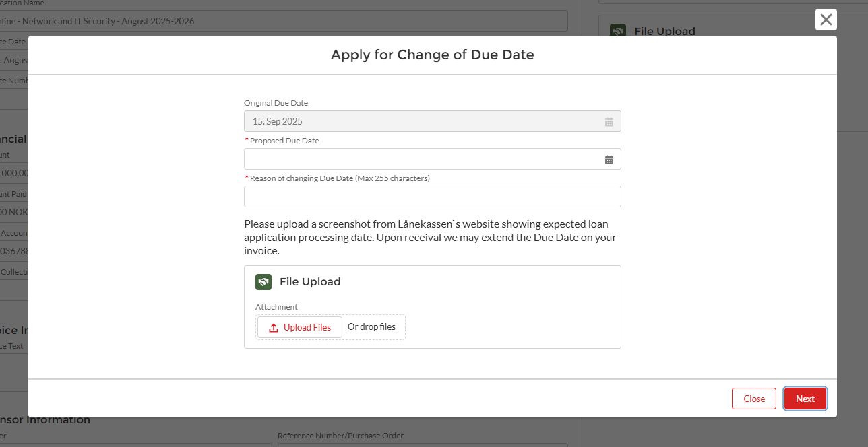Click the 'Proposed Due Date' label
The image size is (868, 447).
click(x=284, y=141)
